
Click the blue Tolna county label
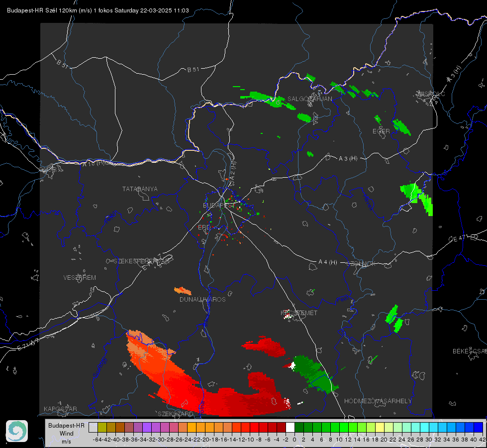coord(202,408)
